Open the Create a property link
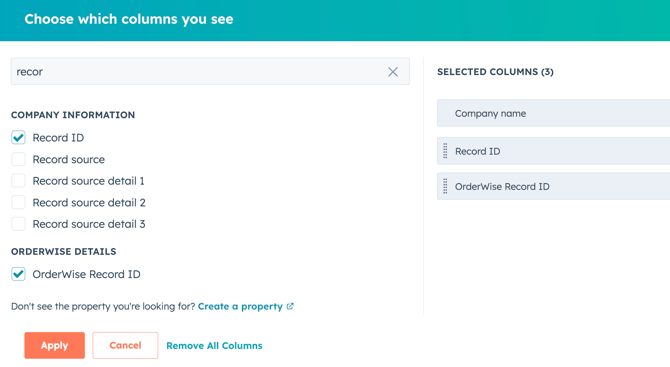 pyautogui.click(x=240, y=306)
